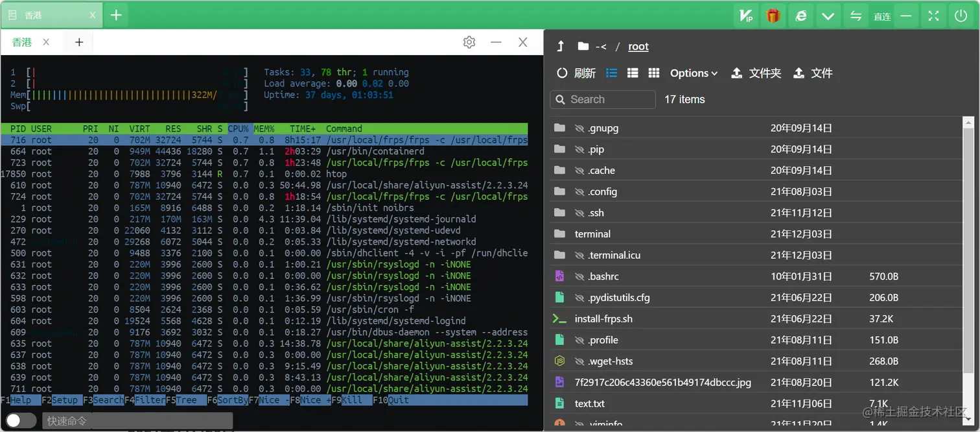Click the hidden-eye icon beside .gnupg
The height and width of the screenshot is (432, 980).
coord(579,128)
